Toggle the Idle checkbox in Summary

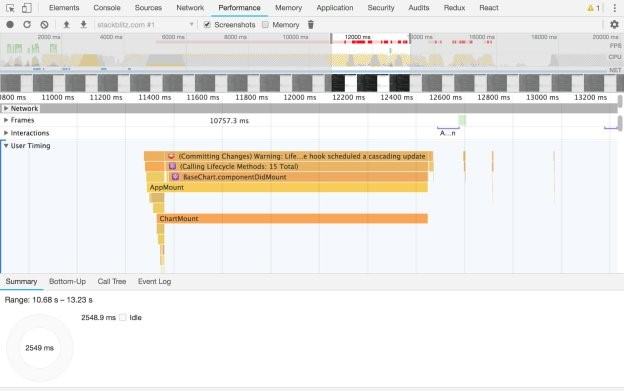coord(123,317)
